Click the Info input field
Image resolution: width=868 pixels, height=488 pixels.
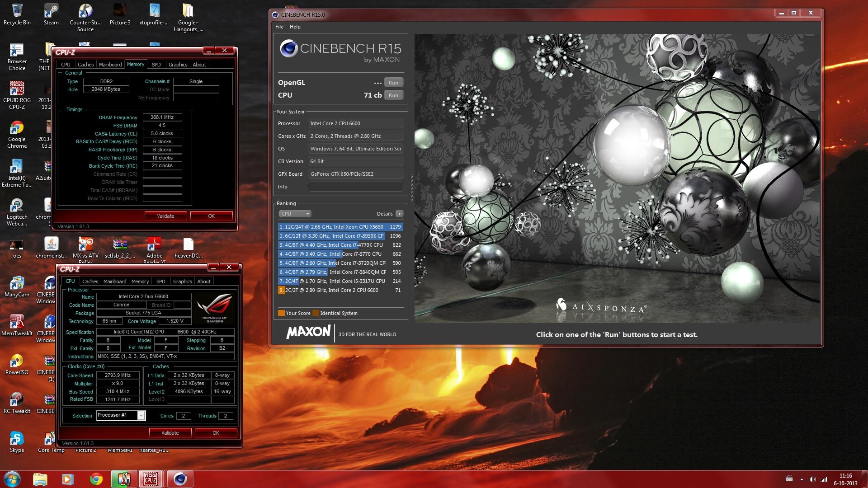coord(356,187)
